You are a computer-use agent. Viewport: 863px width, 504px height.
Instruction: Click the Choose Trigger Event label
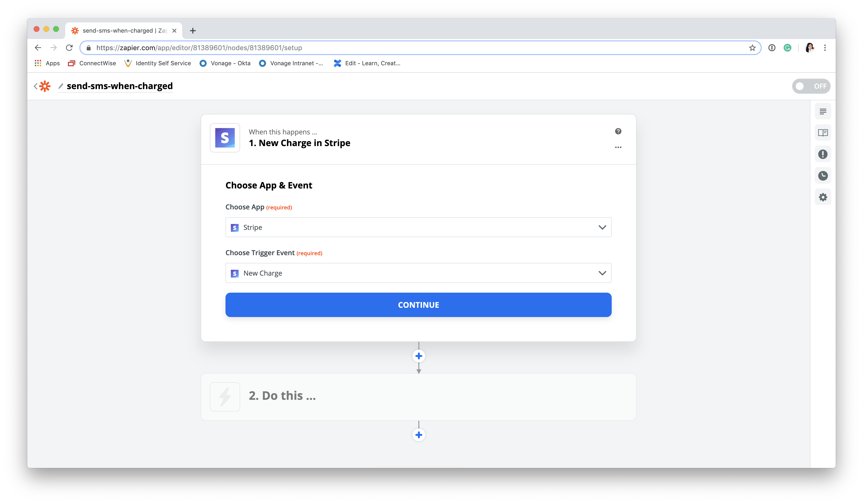point(260,253)
